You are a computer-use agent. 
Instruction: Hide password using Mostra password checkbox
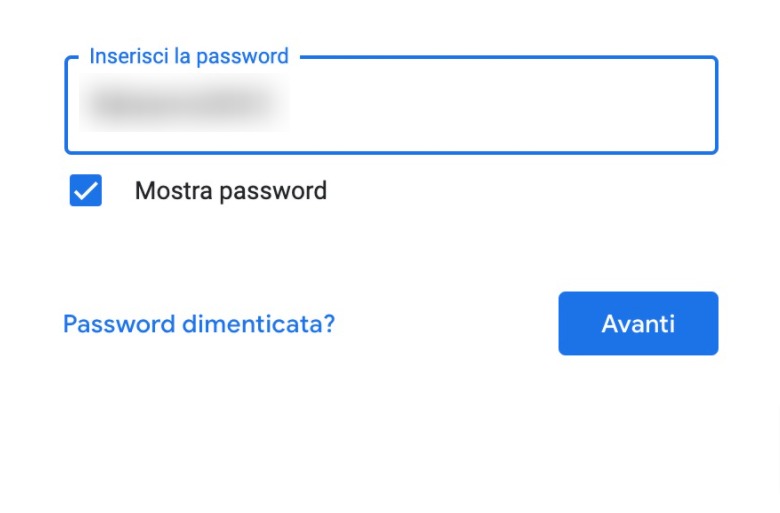pos(86,190)
